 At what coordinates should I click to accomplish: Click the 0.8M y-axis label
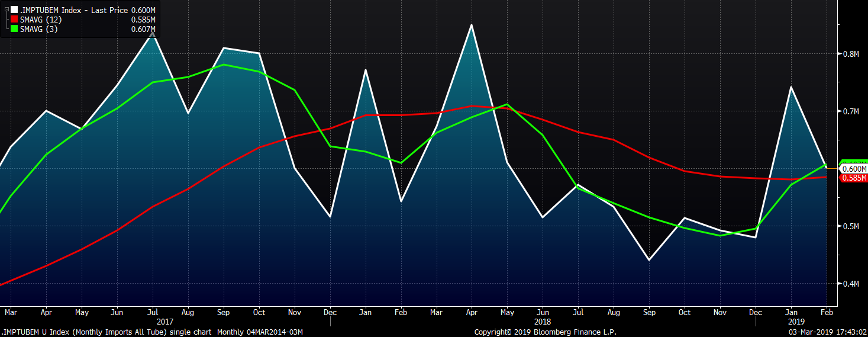point(851,54)
